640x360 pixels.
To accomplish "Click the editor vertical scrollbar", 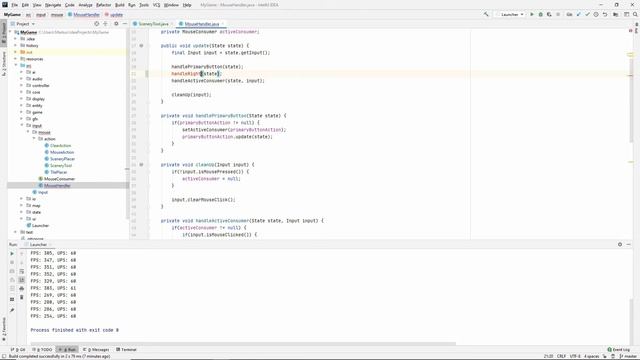I will 631,102.
